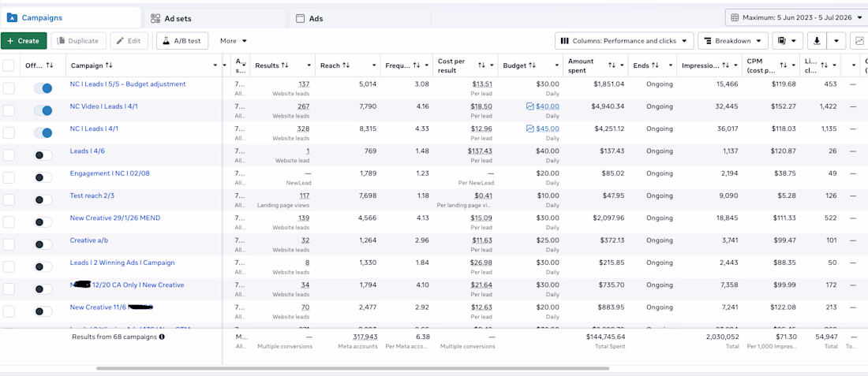Click the calendar icon in date range

[735, 17]
